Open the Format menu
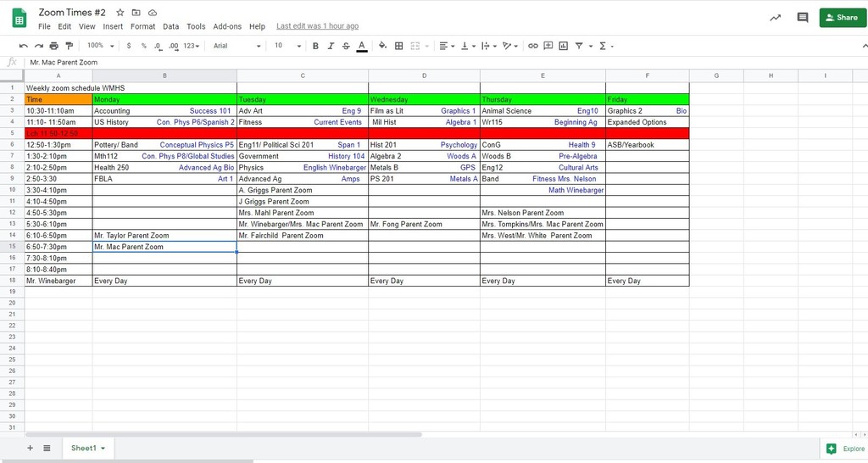 coord(142,26)
